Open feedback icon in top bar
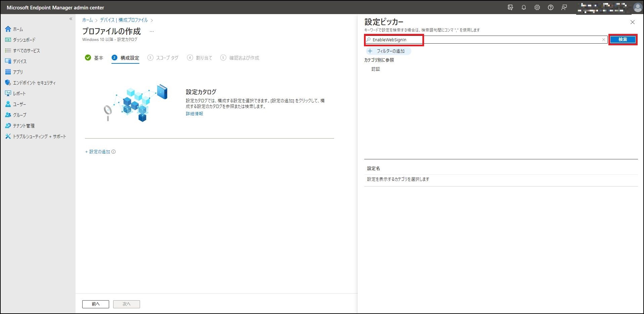This screenshot has width=644, height=314. tap(564, 7)
